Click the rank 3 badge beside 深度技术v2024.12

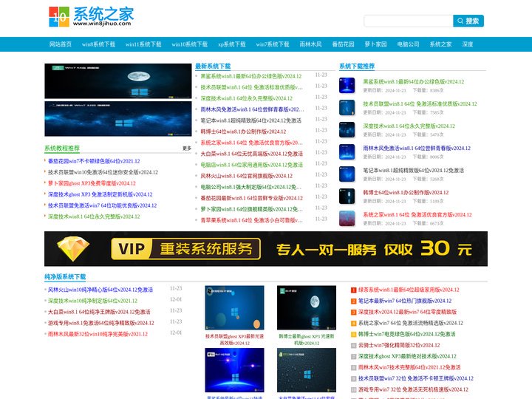pyautogui.click(x=353, y=312)
